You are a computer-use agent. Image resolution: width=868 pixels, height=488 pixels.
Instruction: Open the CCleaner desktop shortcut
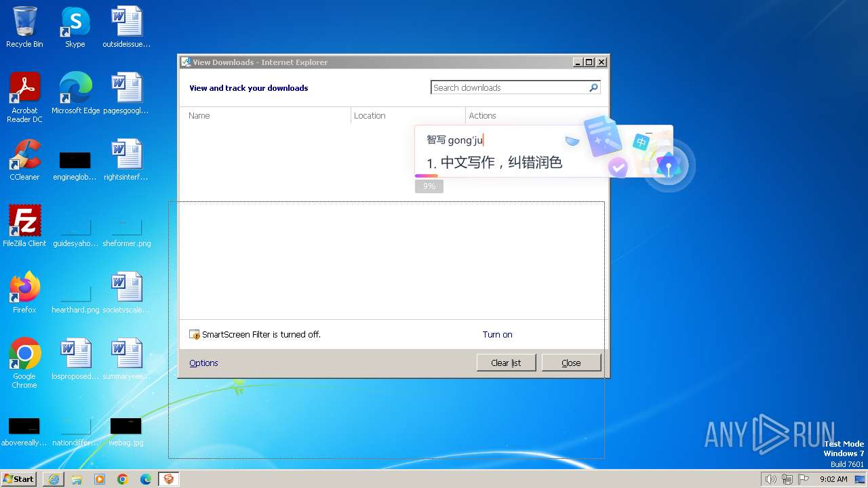pos(24,161)
